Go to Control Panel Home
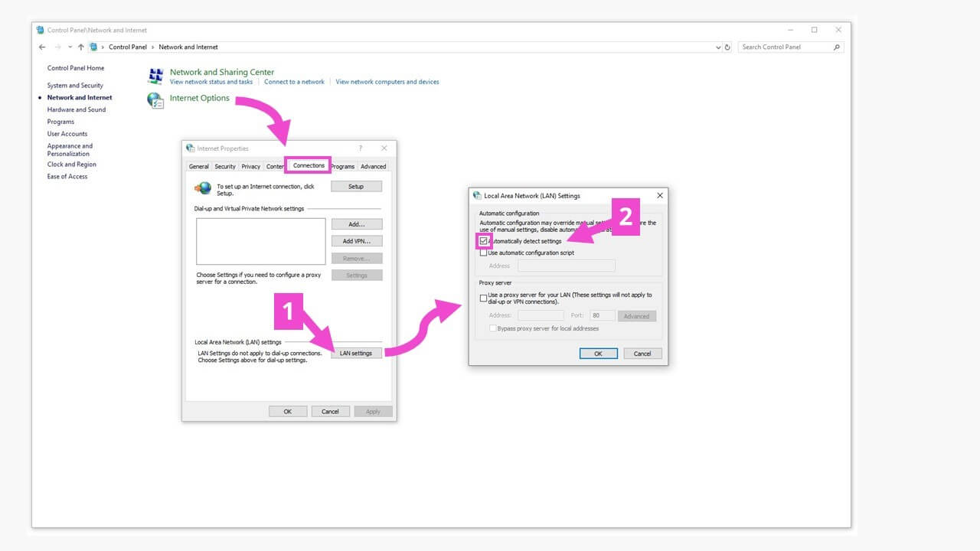 (x=76, y=68)
